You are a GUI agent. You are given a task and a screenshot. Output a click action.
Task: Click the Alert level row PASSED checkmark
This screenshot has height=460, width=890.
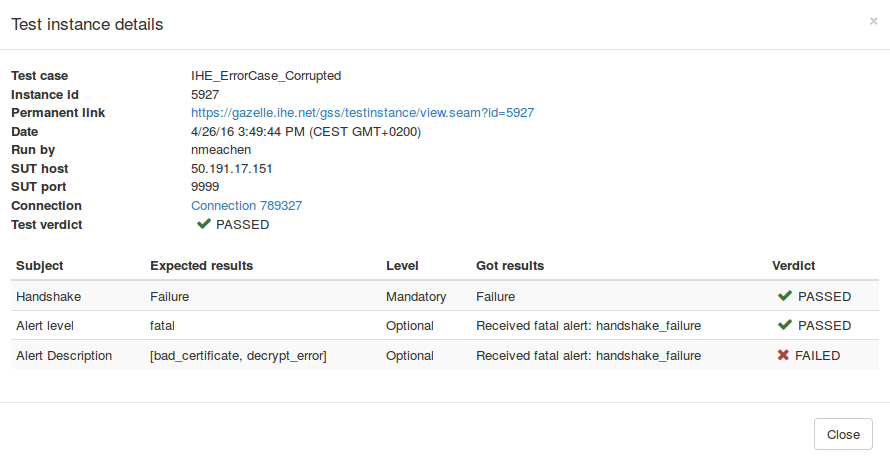click(784, 326)
